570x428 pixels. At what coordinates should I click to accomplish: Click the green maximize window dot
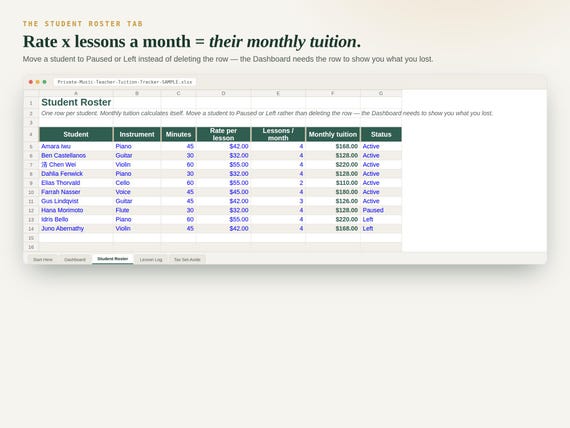click(x=44, y=82)
